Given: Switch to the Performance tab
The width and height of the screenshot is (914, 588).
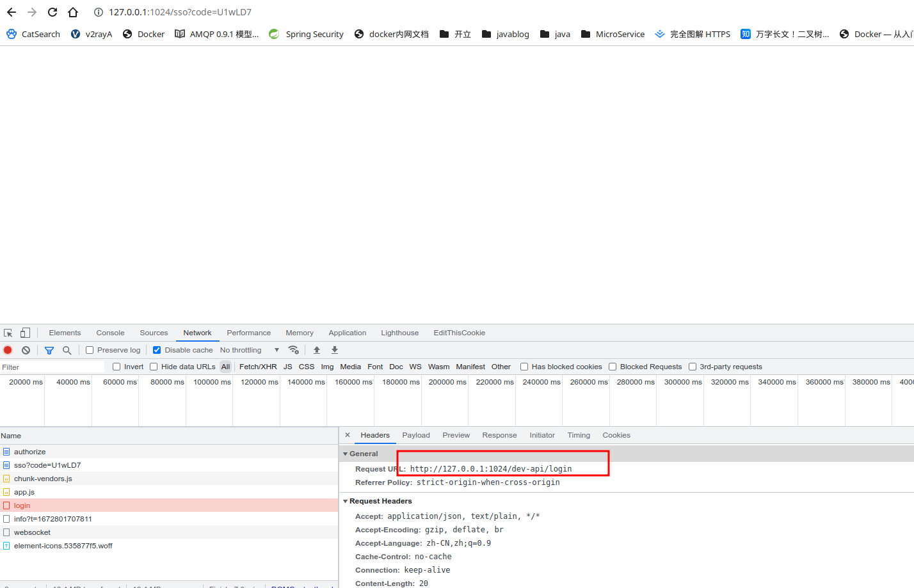Looking at the screenshot, I should (x=248, y=333).
